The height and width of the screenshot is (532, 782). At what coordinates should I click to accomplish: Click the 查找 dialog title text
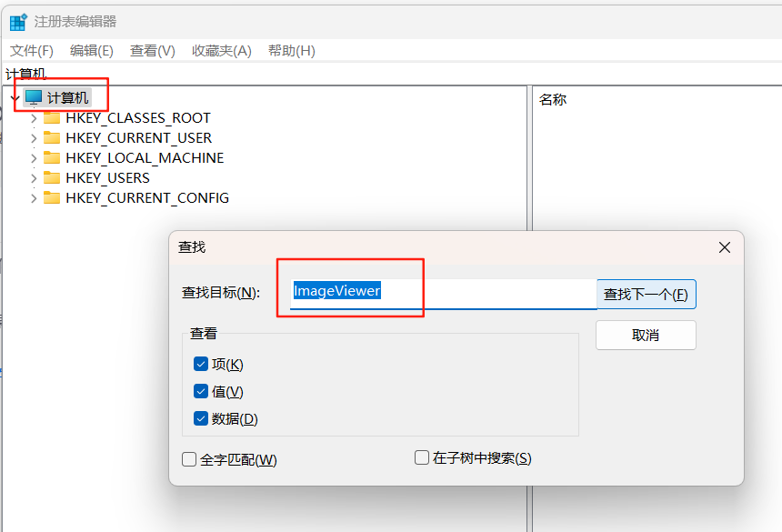coord(192,247)
